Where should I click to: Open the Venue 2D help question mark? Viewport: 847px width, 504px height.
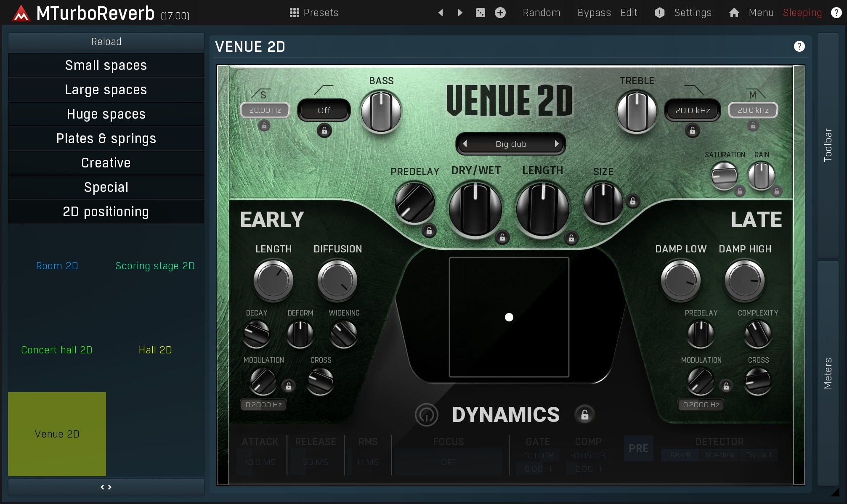[799, 46]
